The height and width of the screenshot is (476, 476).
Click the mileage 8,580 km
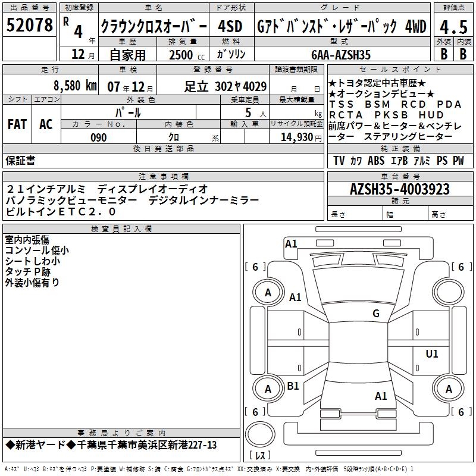coord(75,86)
